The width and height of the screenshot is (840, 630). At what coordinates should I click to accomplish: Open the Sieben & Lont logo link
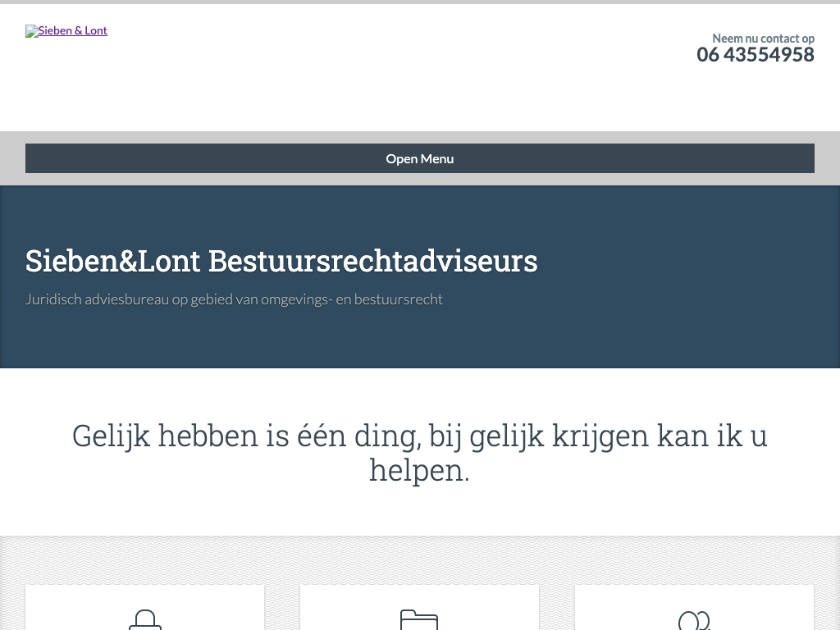click(72, 31)
